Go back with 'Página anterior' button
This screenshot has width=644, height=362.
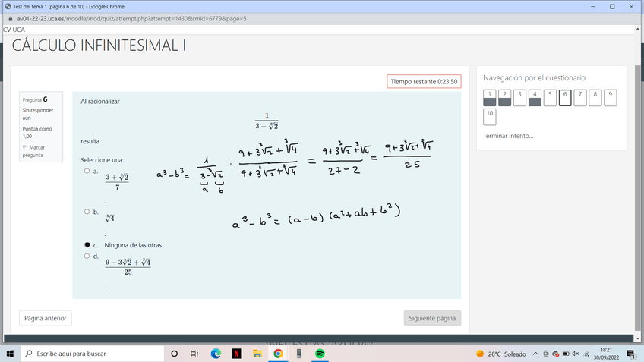point(46,318)
